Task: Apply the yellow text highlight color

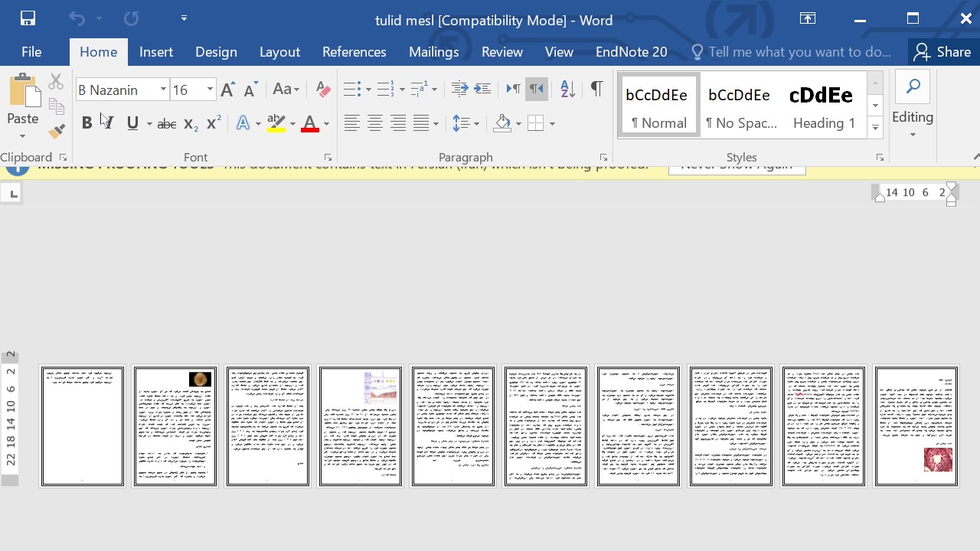Action: coord(276,123)
